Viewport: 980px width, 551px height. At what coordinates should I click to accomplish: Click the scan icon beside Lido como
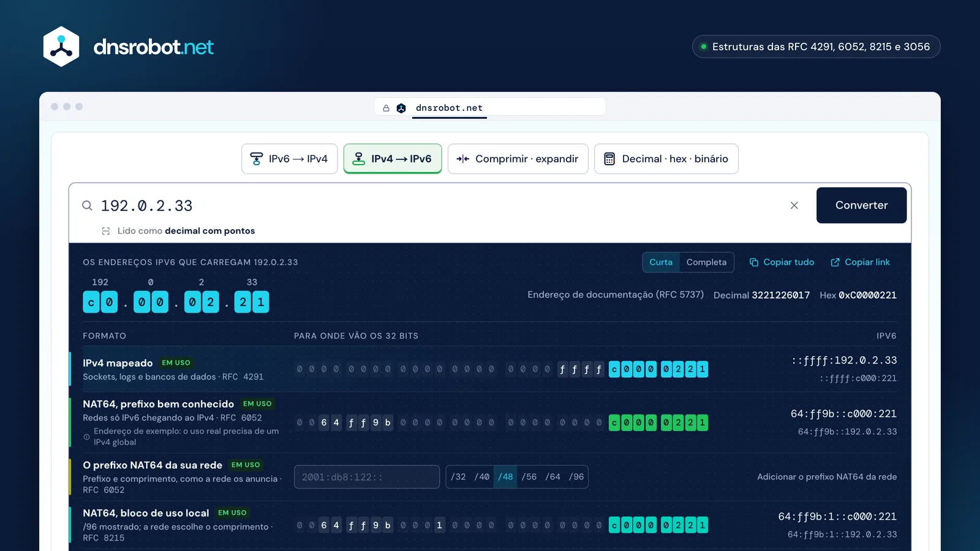[x=106, y=231]
